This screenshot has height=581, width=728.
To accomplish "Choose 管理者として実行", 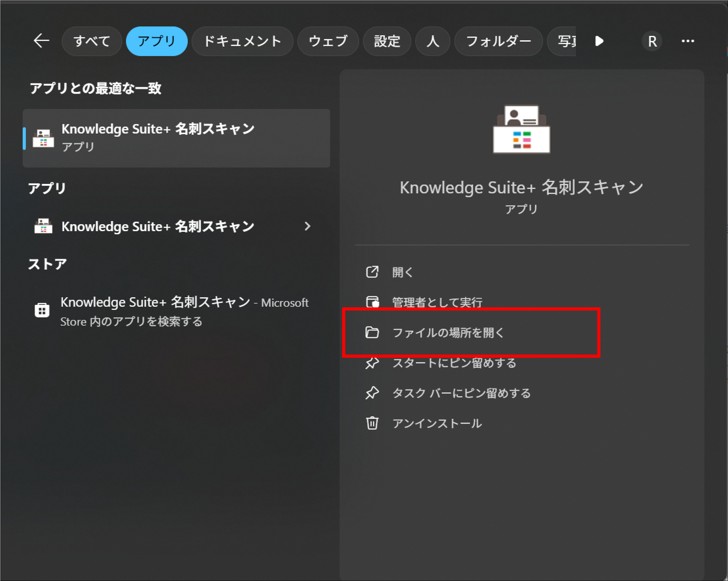I will click(x=437, y=302).
